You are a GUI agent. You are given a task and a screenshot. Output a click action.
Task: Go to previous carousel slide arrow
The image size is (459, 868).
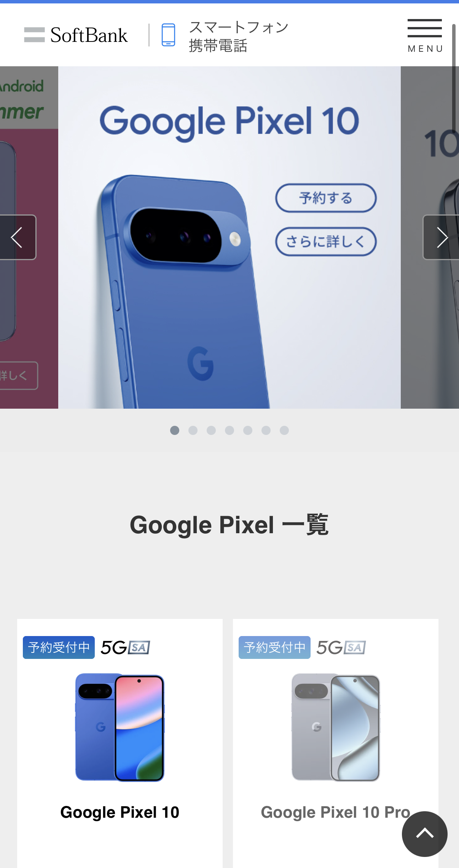(x=17, y=237)
